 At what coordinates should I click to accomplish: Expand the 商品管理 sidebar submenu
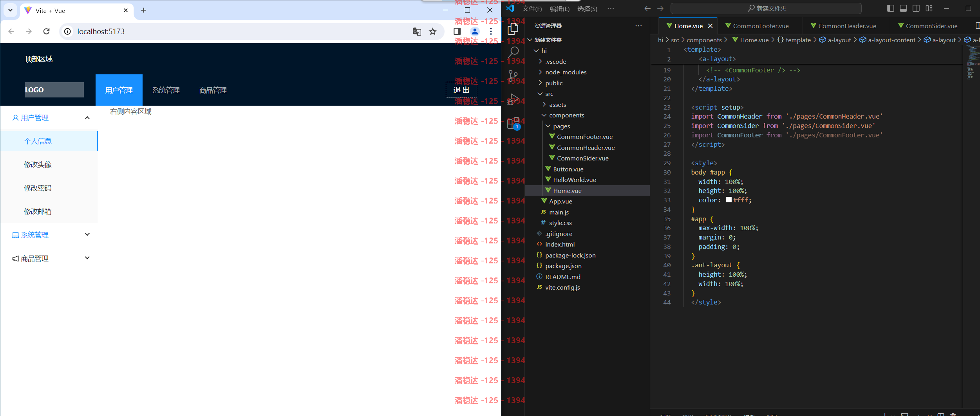point(49,258)
